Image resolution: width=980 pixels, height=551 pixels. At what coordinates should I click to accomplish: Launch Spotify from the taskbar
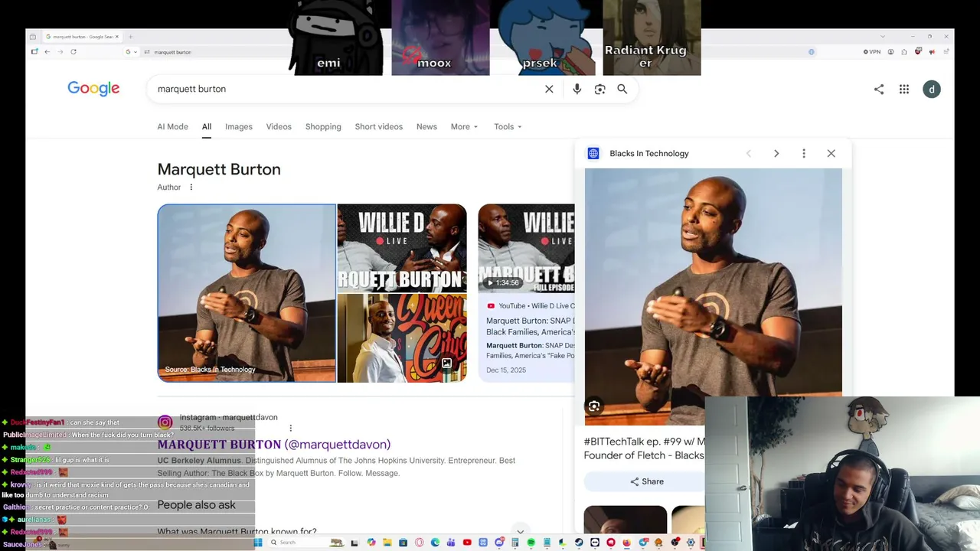(531, 543)
